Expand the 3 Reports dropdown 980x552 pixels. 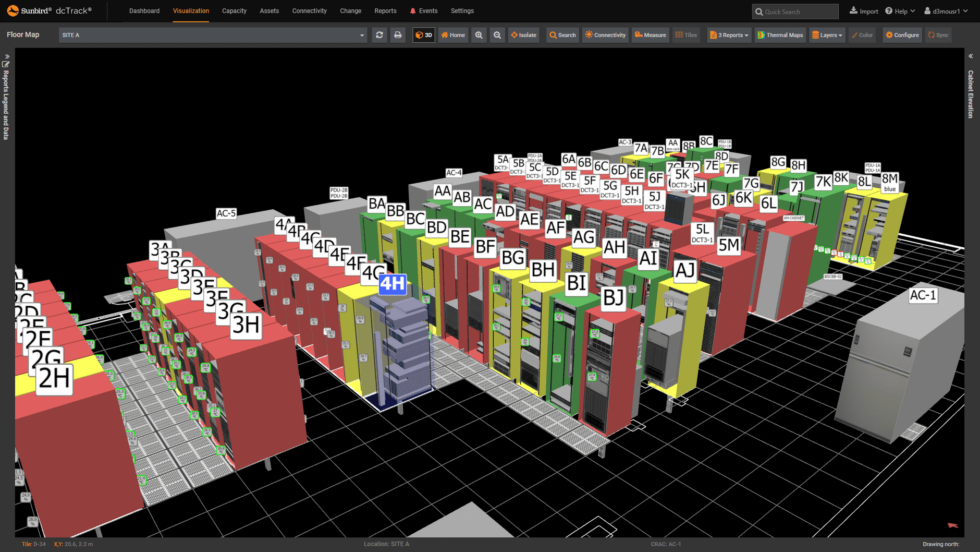(729, 35)
